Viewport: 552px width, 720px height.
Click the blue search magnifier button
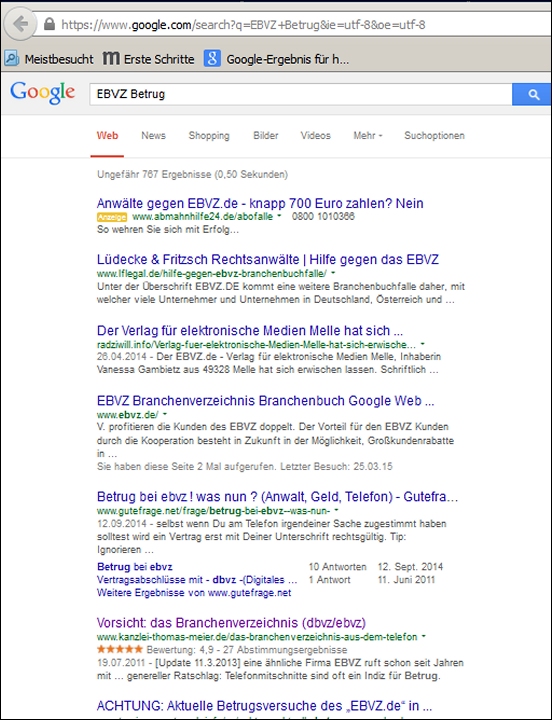click(532, 95)
